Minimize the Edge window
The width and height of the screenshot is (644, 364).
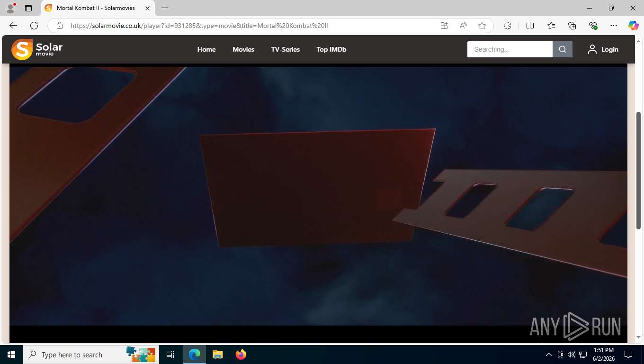[590, 8]
